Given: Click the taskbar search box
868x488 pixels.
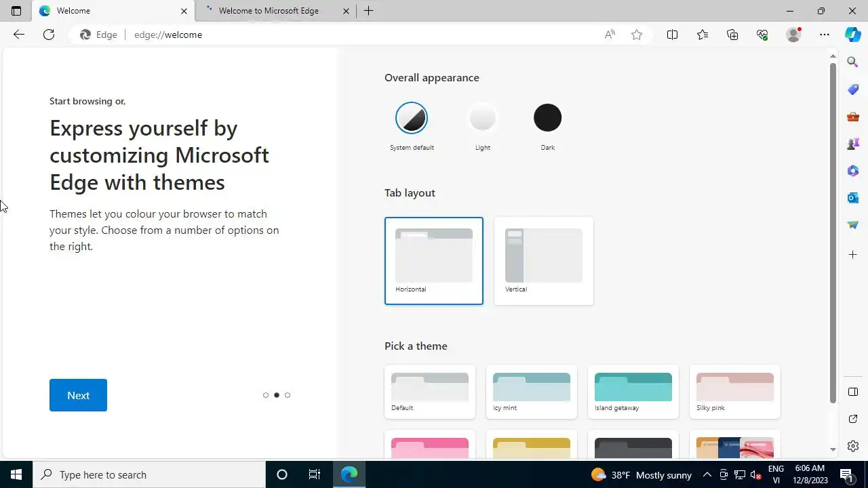Looking at the screenshot, I should [x=149, y=474].
